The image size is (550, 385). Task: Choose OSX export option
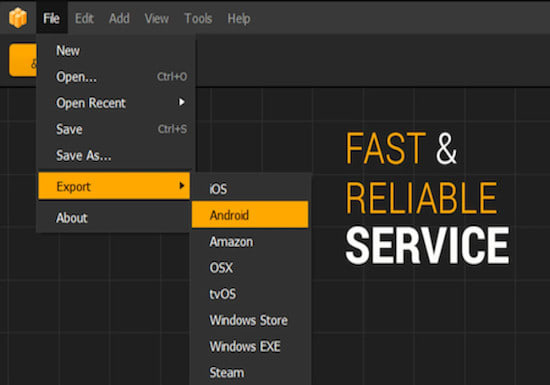click(x=250, y=268)
